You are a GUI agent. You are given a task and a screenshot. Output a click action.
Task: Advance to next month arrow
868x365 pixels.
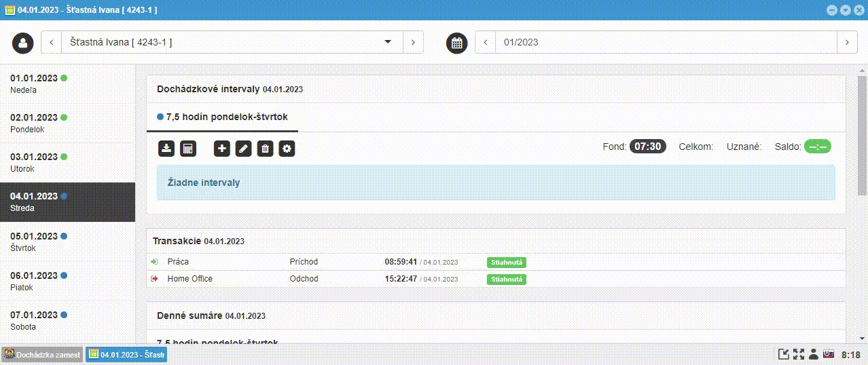click(x=846, y=42)
